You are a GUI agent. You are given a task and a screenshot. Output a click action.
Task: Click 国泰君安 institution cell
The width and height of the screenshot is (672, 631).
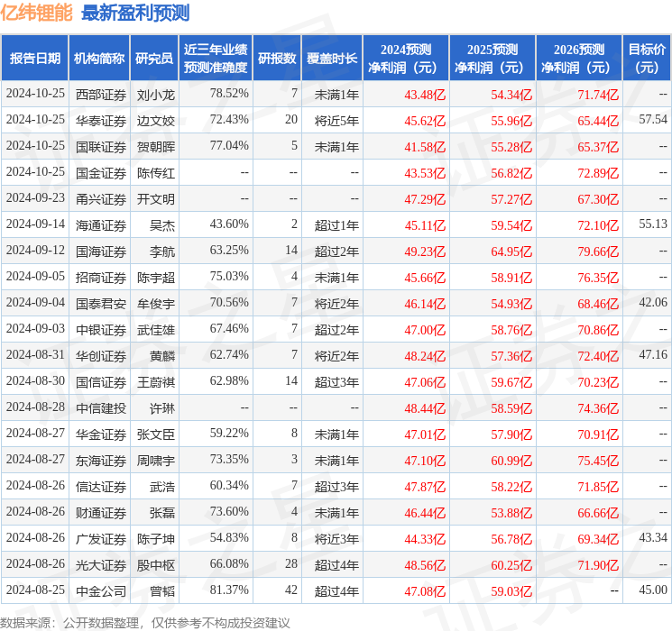pyautogui.click(x=101, y=304)
